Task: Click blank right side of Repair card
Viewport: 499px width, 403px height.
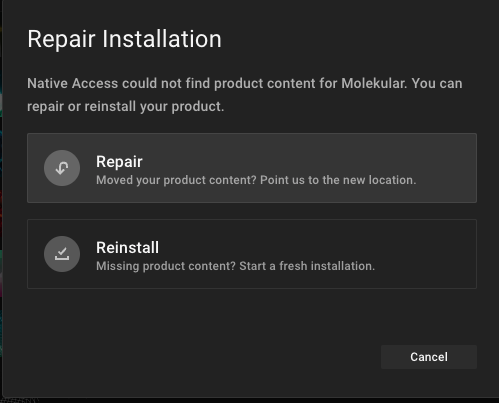Action: [447, 168]
